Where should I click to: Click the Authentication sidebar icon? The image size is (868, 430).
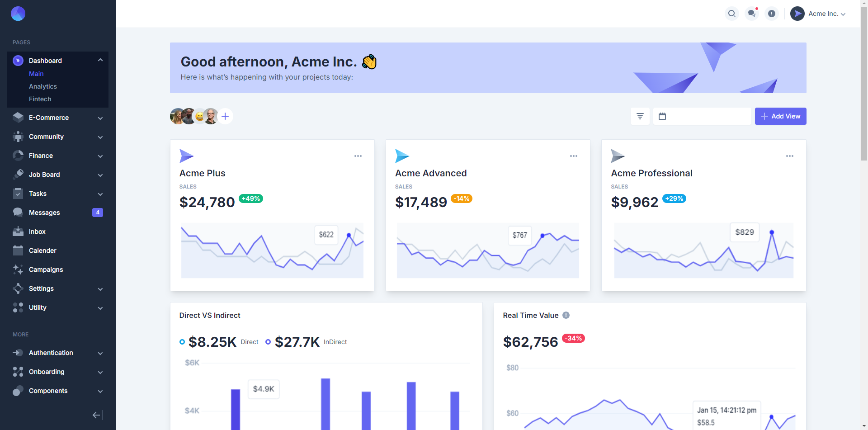(18, 353)
